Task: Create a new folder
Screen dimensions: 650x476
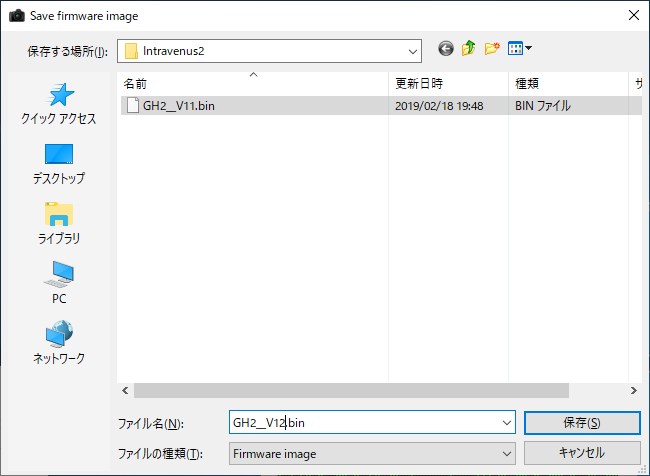Action: point(492,49)
